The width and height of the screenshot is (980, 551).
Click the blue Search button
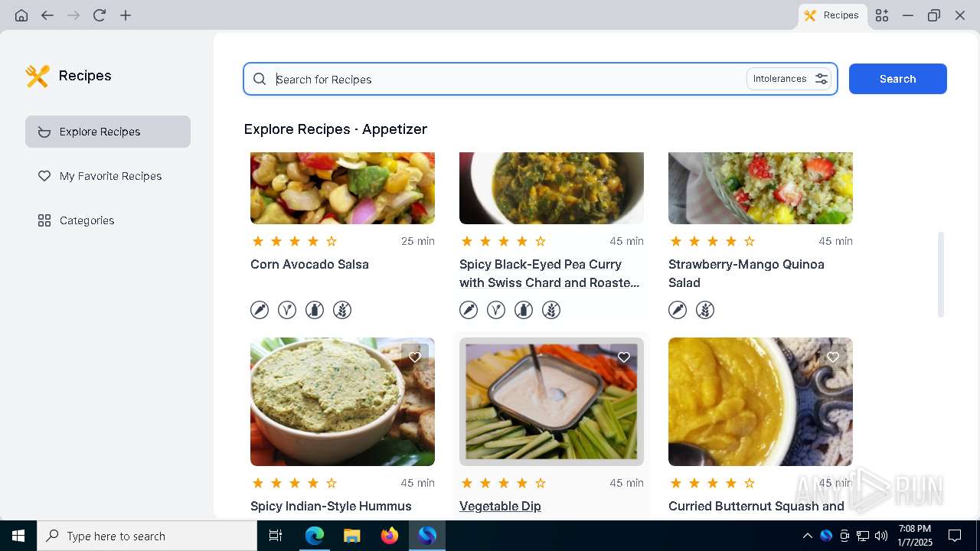click(x=898, y=79)
